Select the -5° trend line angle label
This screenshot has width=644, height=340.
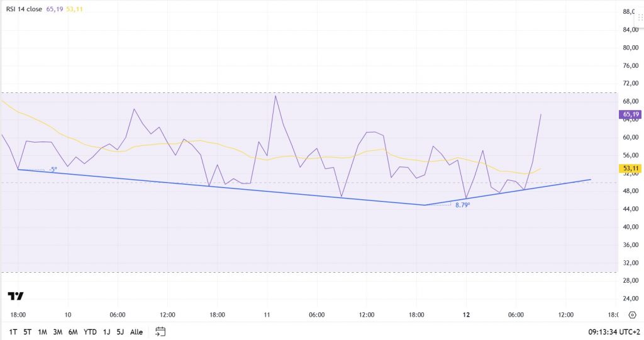(x=53, y=170)
